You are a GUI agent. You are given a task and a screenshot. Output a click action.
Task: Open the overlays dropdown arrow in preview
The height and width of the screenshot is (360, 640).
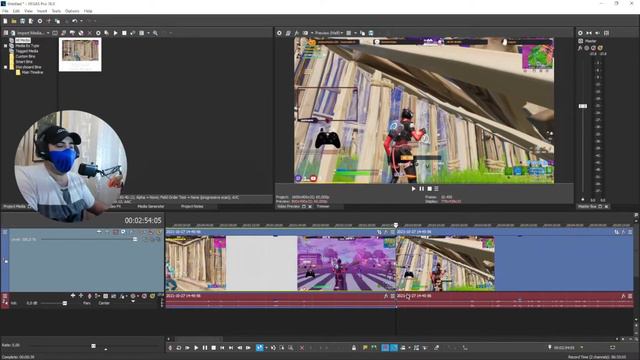[x=355, y=33]
